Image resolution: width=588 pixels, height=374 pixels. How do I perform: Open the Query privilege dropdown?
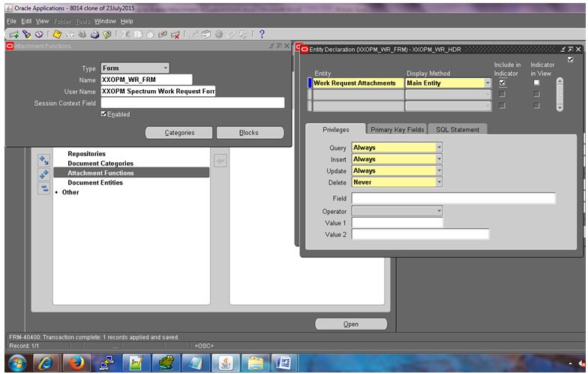[439, 147]
